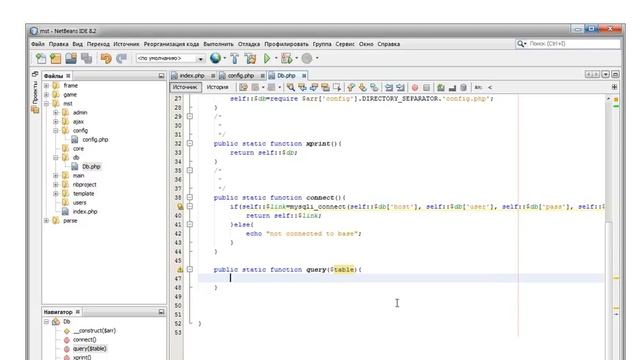Minimize the Файлы panel
The image size is (640, 360).
click(161, 76)
